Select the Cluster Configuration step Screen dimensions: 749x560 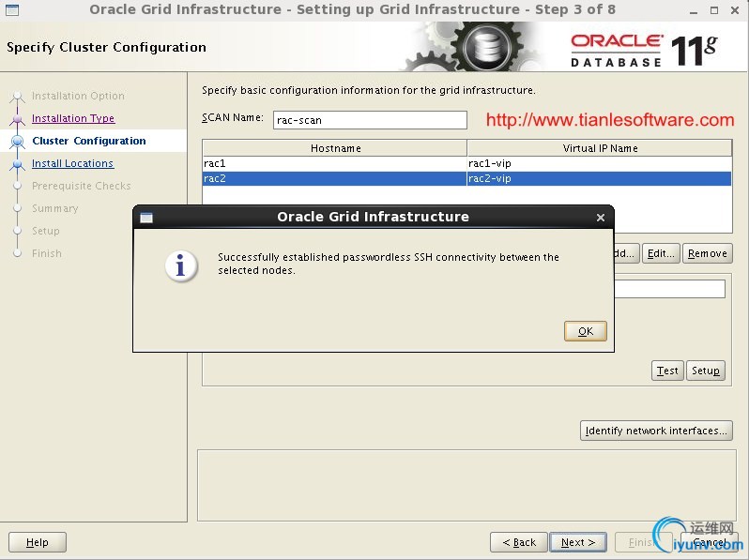(89, 141)
